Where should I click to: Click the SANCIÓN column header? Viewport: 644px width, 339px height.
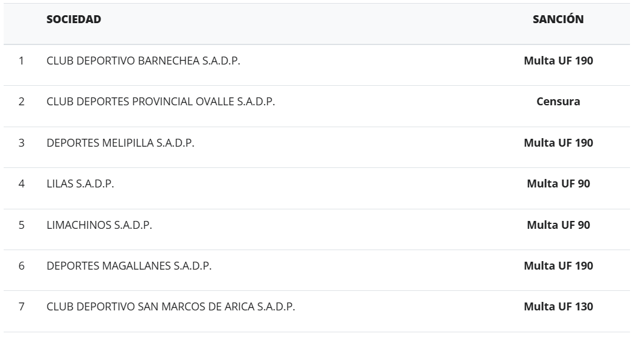click(558, 19)
